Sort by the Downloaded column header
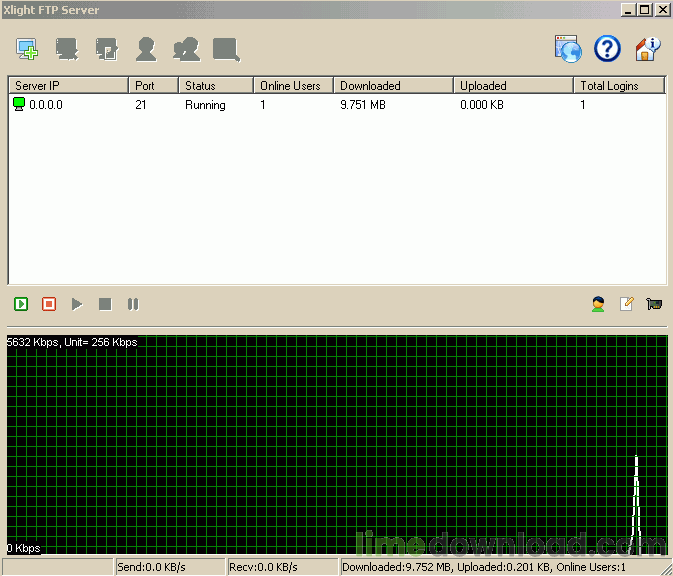Image resolution: width=673 pixels, height=576 pixels. (394, 85)
